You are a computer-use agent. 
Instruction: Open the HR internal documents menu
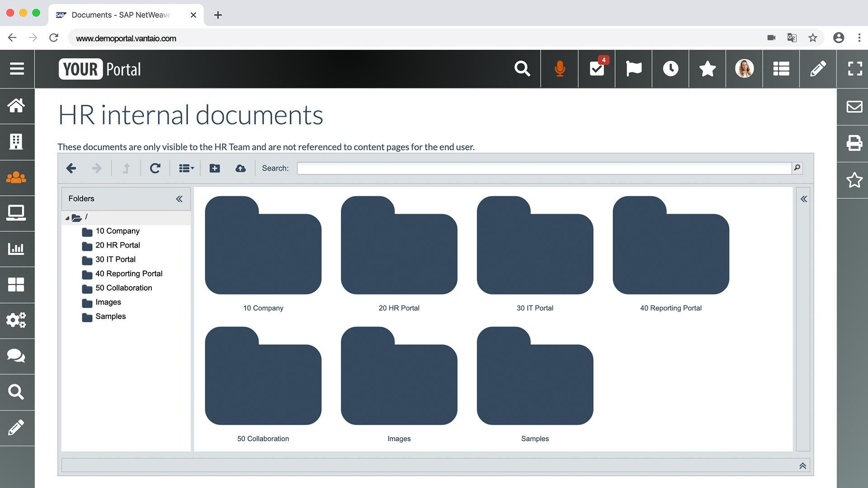(17, 177)
